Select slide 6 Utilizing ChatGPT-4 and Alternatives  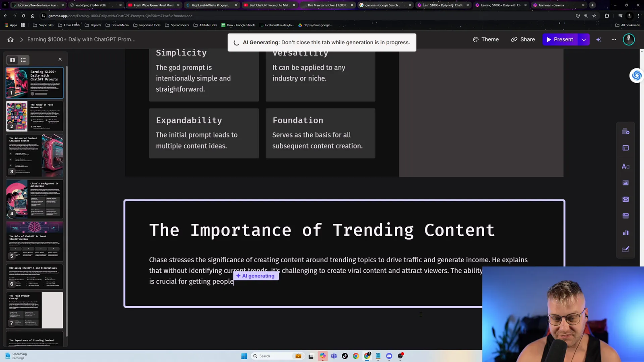pos(35,276)
